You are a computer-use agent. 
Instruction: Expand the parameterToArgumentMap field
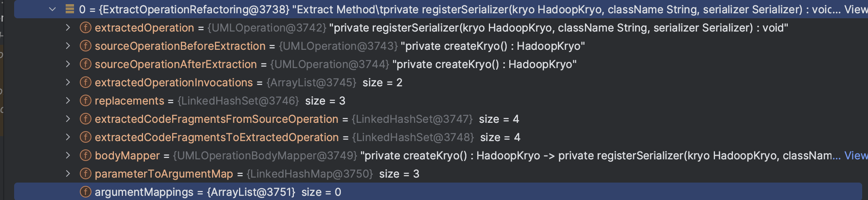[x=68, y=174]
